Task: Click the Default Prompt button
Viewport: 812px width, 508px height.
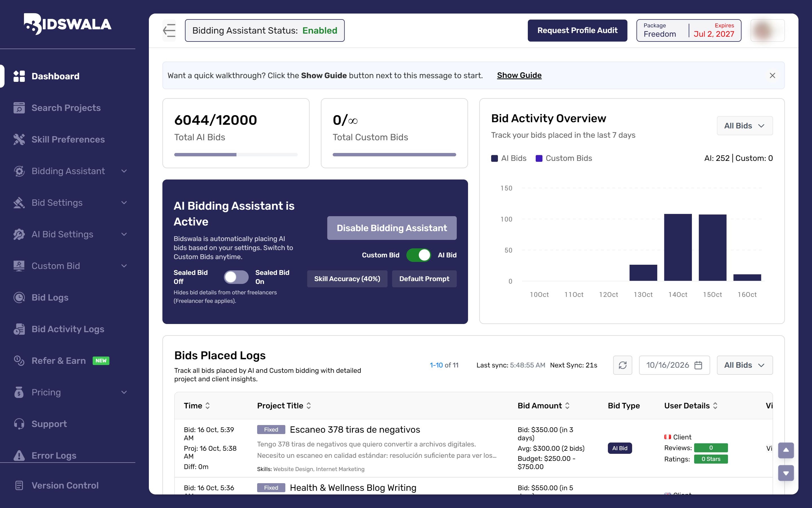Action: tap(424, 279)
